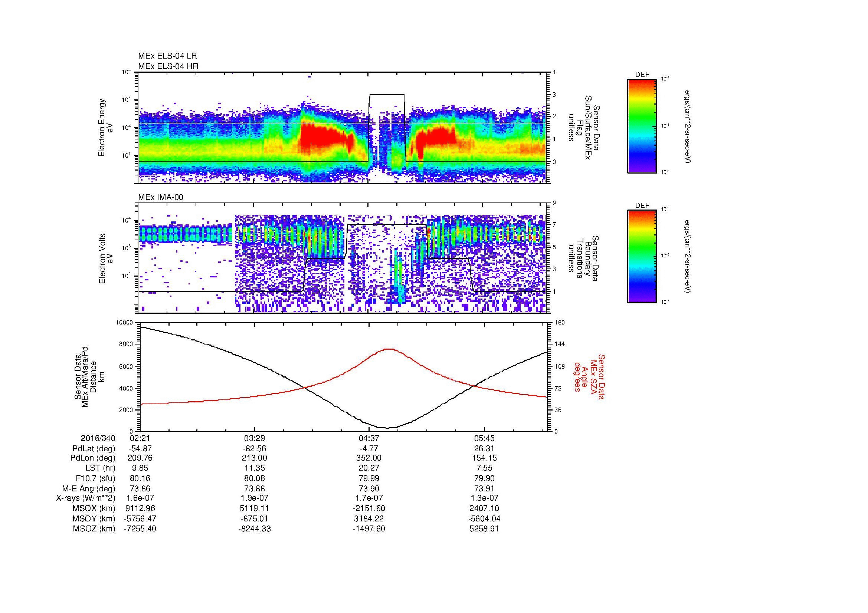Click the 10000 km altitude axis tick

pyautogui.click(x=125, y=323)
